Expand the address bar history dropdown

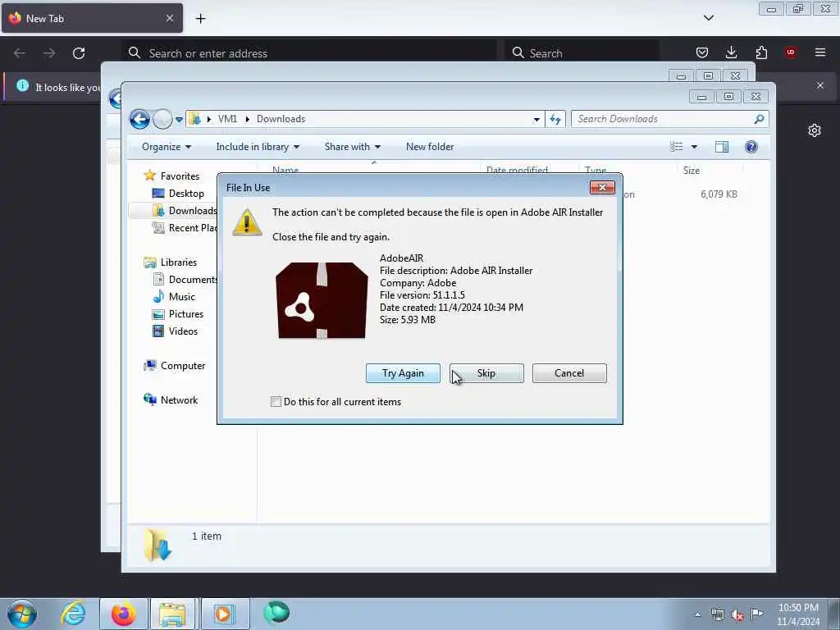pos(536,120)
